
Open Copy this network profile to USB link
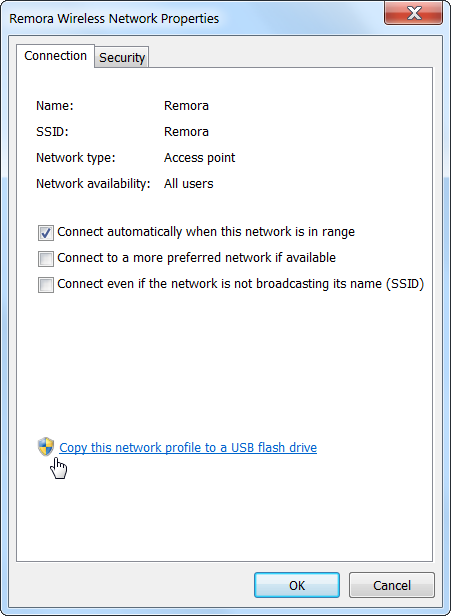[x=188, y=447]
